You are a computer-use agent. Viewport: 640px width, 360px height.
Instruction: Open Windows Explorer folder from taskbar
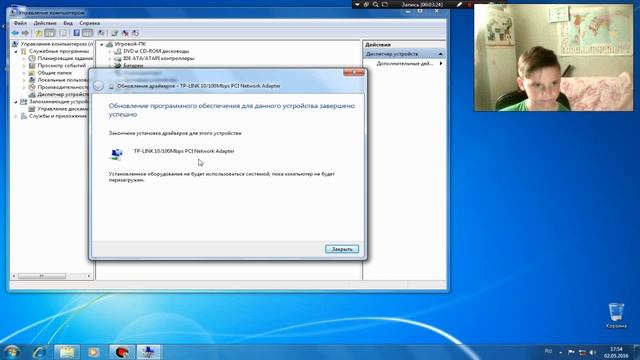click(x=67, y=352)
